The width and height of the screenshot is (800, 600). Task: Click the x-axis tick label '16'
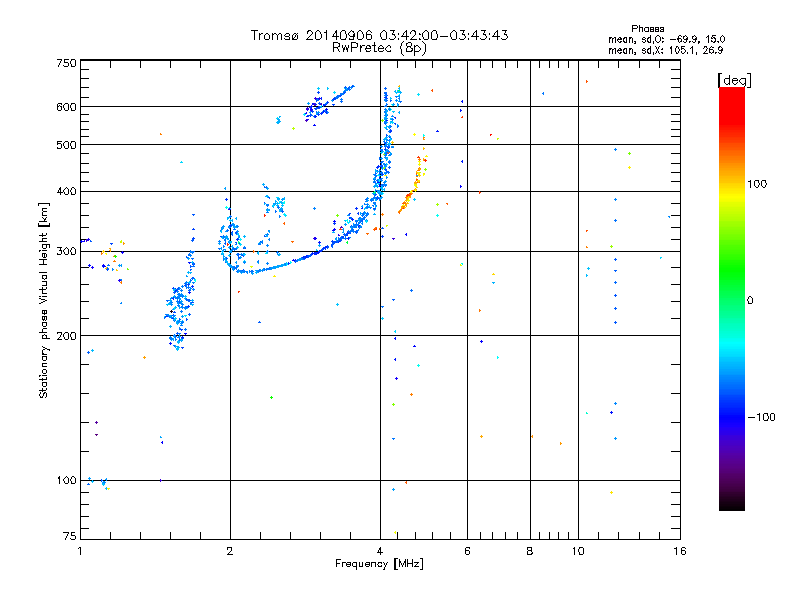point(680,551)
